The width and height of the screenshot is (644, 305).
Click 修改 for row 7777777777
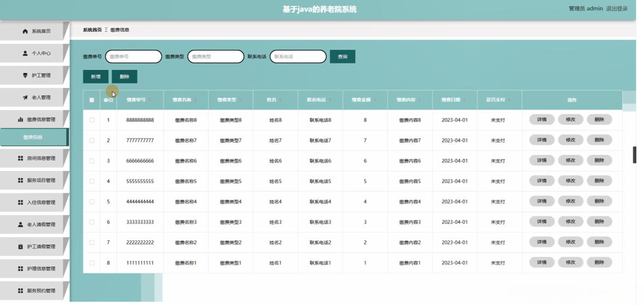(571, 140)
